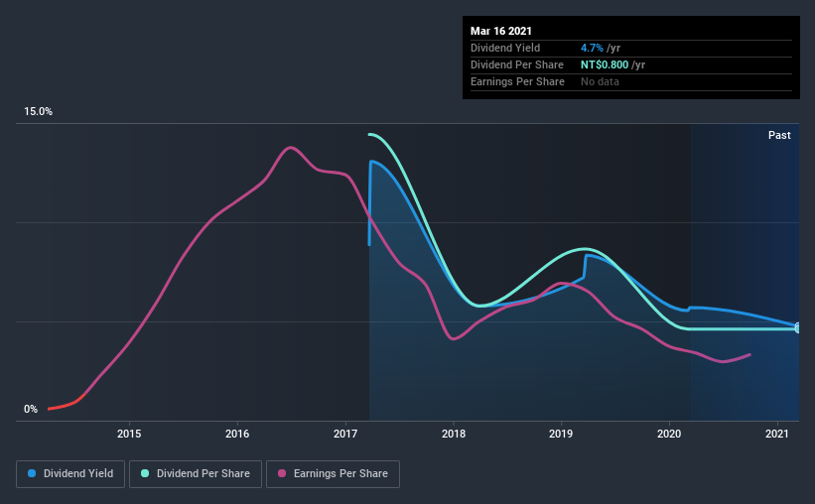The image size is (815, 504).
Task: Click the 2016 x-axis label
Action: pyautogui.click(x=237, y=434)
